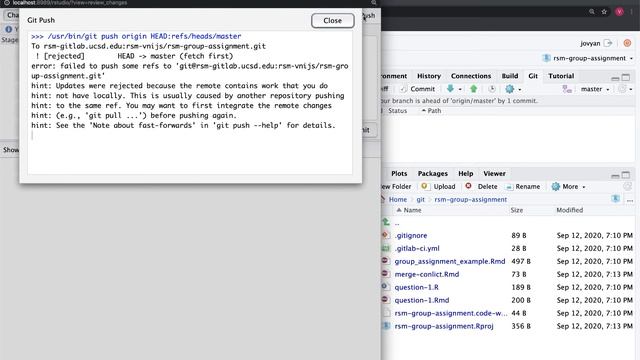The image size is (640, 360).
Task: Open the Viewer tab
Action: click(494, 173)
